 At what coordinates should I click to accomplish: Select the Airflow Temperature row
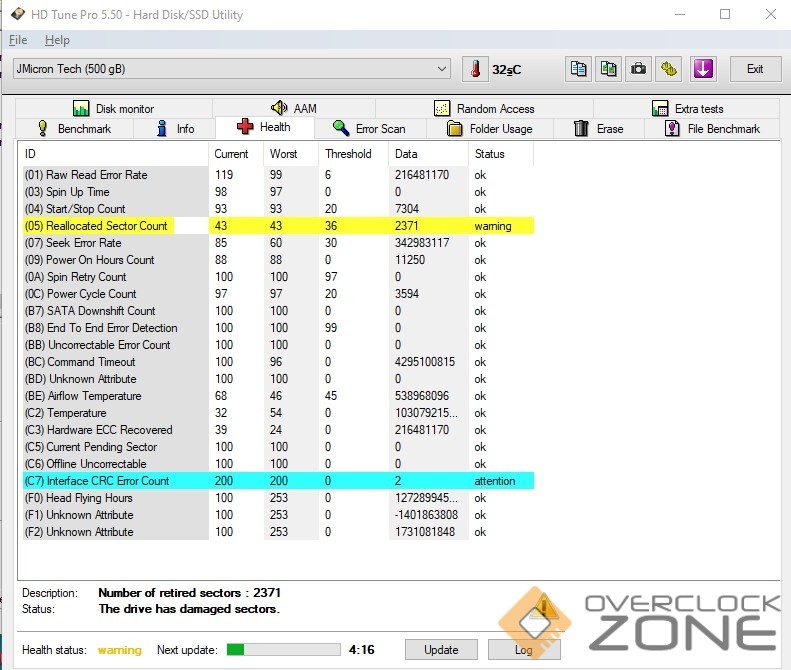click(278, 396)
